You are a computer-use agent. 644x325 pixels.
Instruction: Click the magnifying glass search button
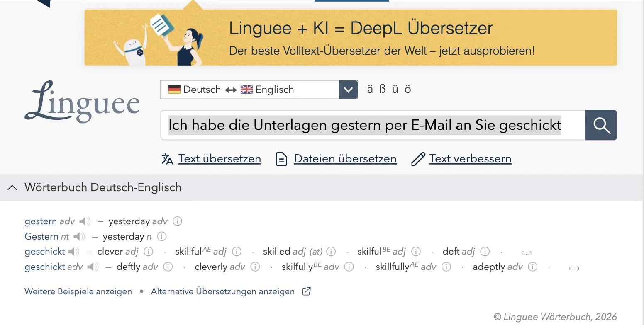pos(601,125)
